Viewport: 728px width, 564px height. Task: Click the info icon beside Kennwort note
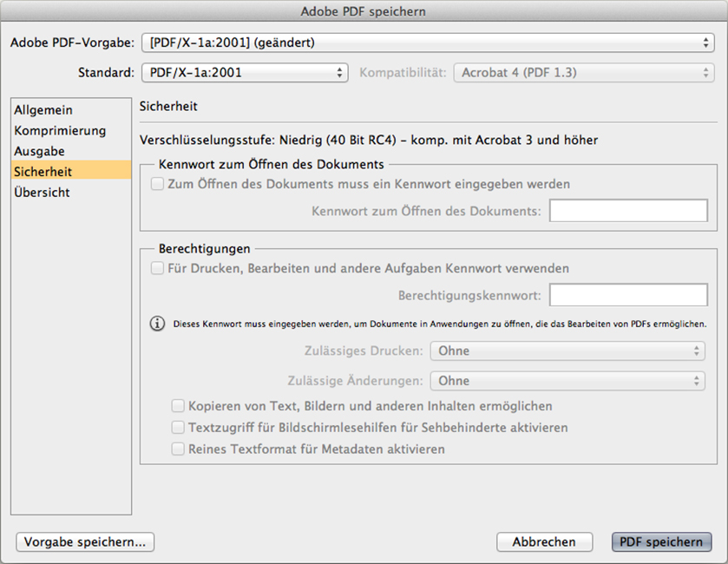click(x=157, y=324)
